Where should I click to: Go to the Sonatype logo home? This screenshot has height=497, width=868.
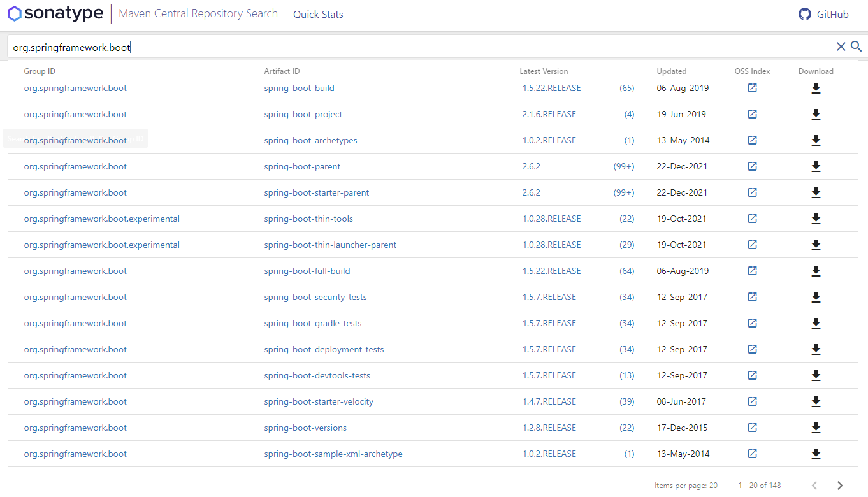55,13
